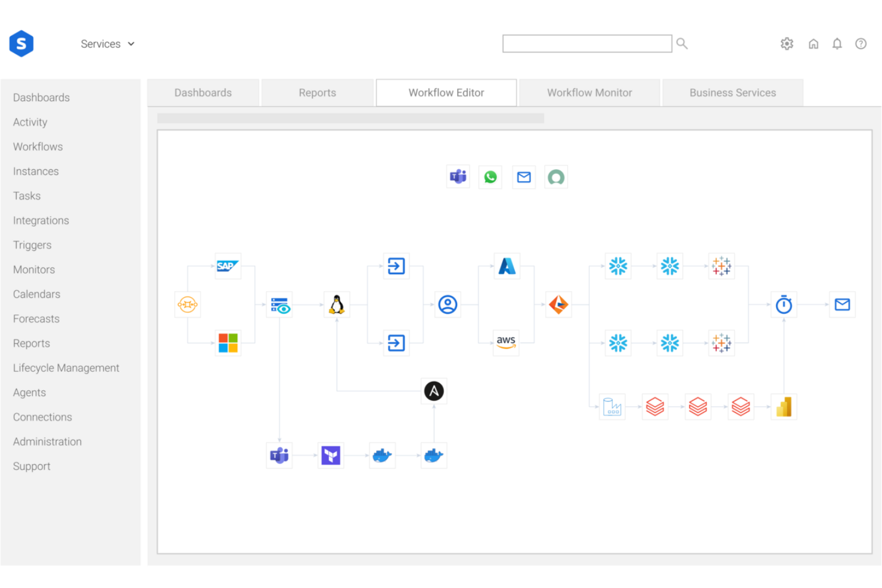Select the AWS cloud node
Viewport: 882px width, 588px height.
point(506,343)
